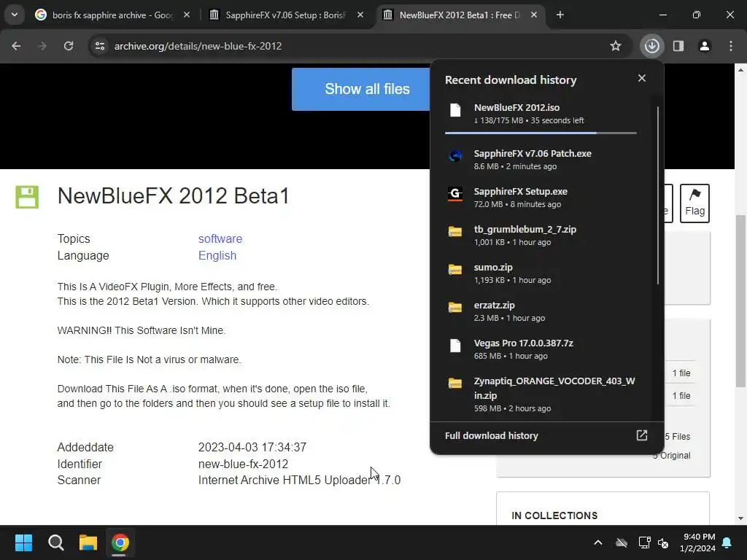Open Windows taskbar search
This screenshot has height=560, width=747.
tap(55, 542)
